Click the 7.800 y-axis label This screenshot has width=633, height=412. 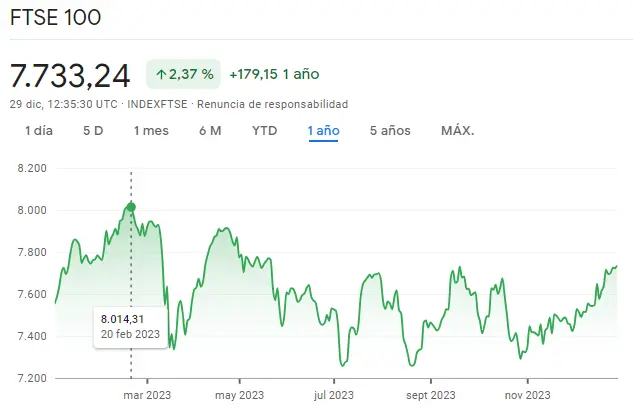click(32, 252)
